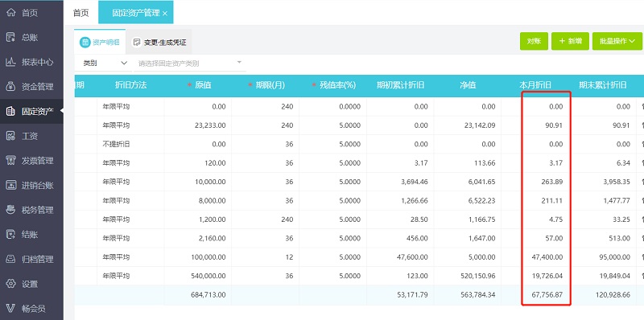
Task: Open the 设置 gear icon
Action: (x=10, y=284)
